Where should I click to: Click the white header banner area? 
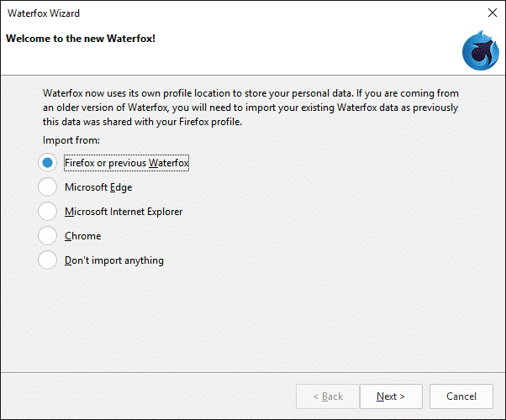click(294, 55)
